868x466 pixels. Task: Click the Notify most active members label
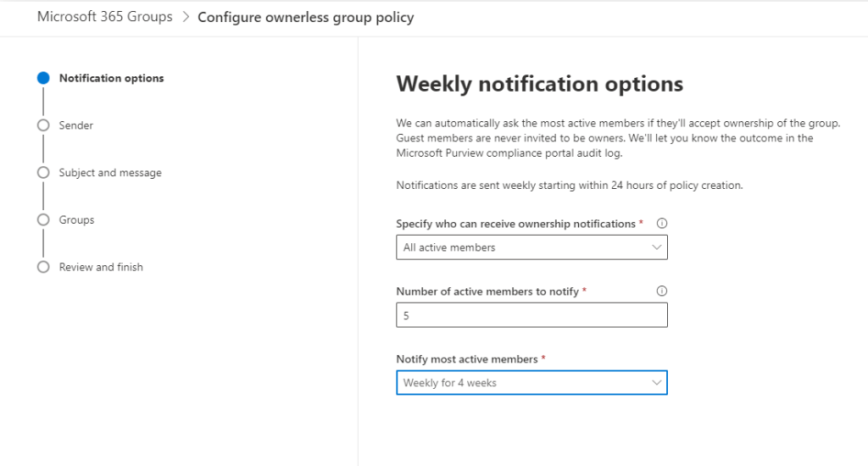[x=467, y=359]
